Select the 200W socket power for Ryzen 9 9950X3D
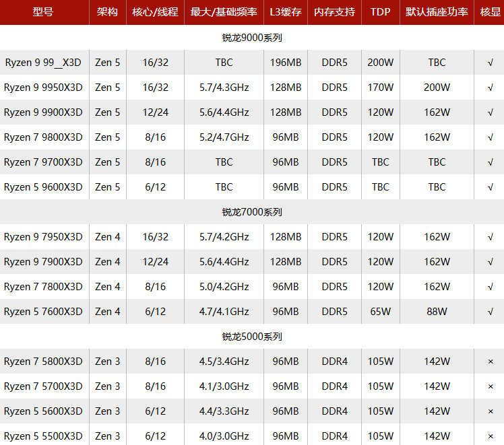The width and height of the screenshot is (504, 445). (x=437, y=88)
